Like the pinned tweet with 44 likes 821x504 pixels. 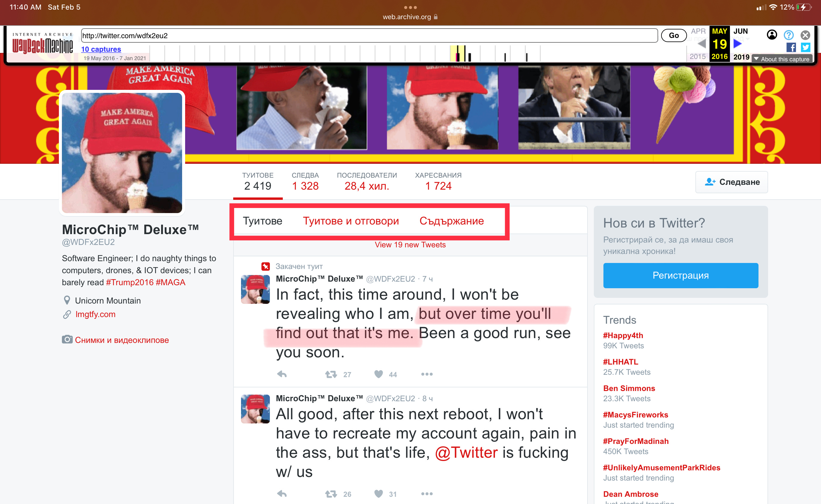(x=386, y=374)
